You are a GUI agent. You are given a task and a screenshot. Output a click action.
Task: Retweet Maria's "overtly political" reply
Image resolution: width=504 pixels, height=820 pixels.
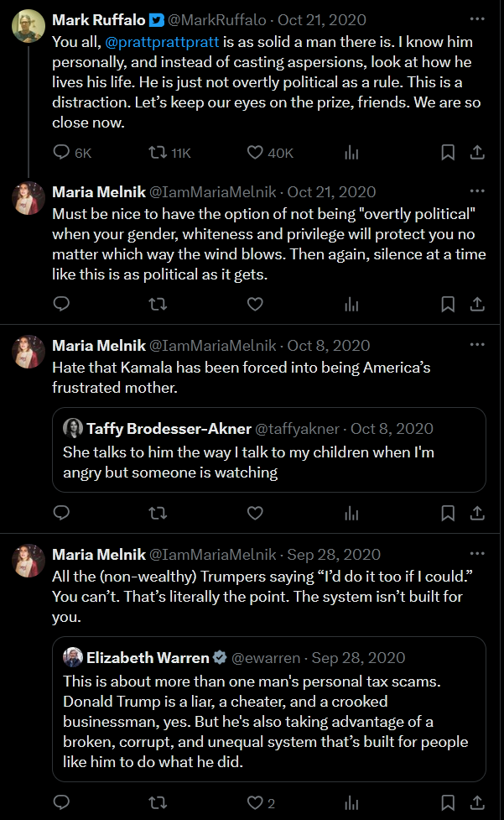coord(157,303)
